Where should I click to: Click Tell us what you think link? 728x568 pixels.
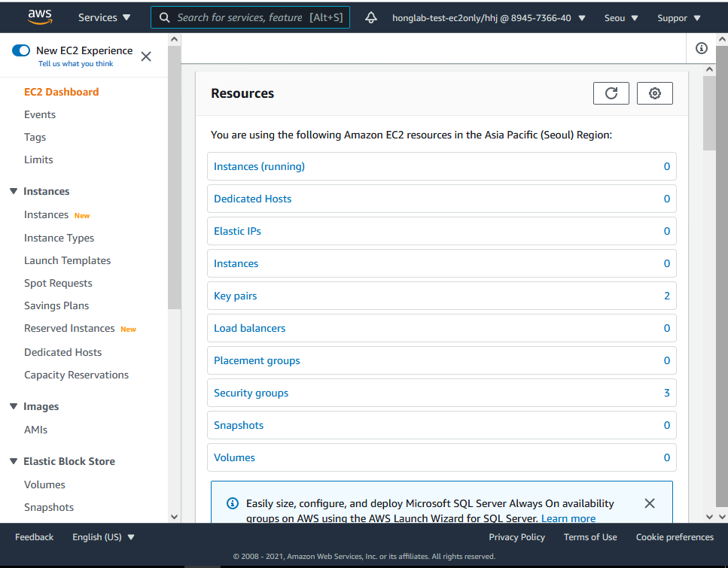point(76,64)
